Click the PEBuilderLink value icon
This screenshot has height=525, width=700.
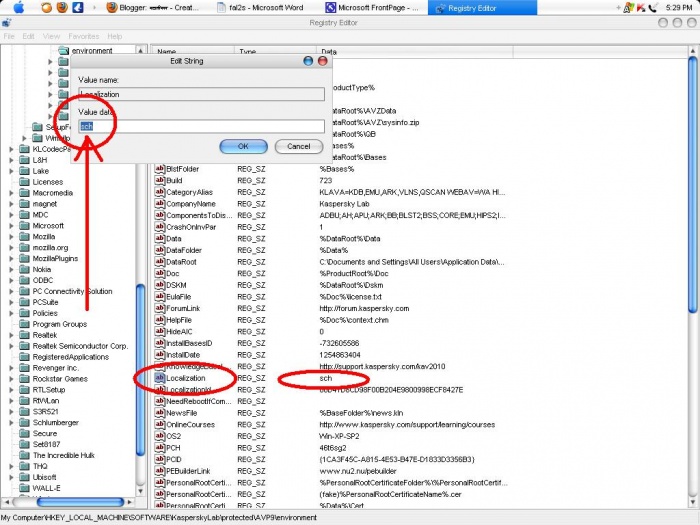click(159, 471)
